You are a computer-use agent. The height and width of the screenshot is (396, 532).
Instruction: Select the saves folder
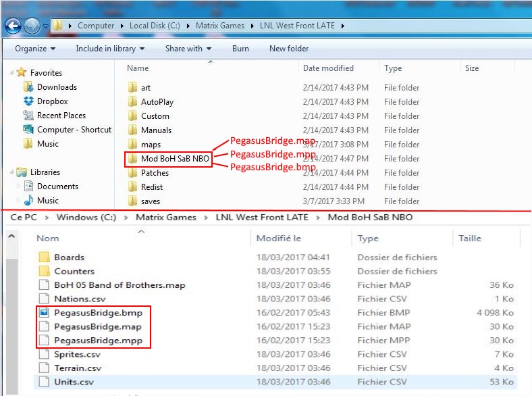(x=151, y=201)
